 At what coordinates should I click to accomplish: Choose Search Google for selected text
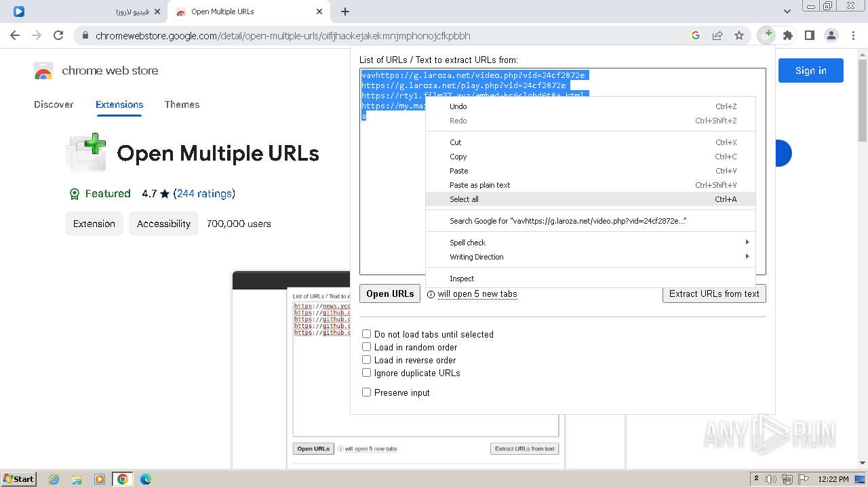click(x=590, y=221)
